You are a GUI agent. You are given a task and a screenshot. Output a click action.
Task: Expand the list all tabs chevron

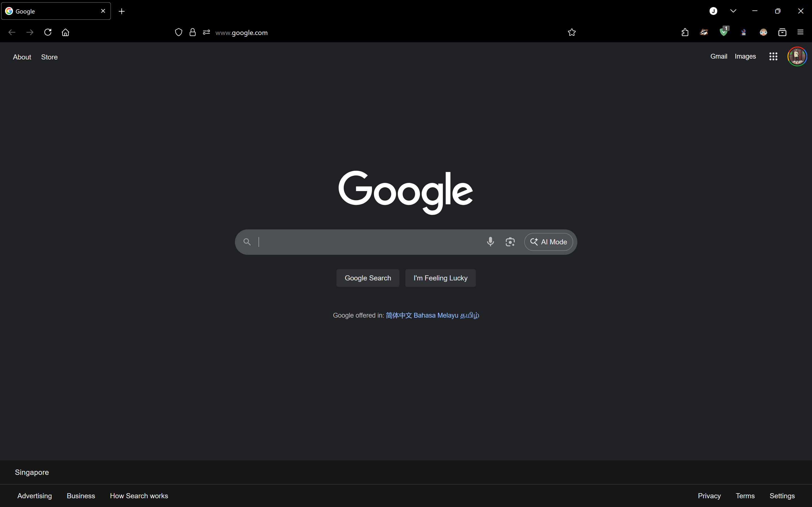734,11
